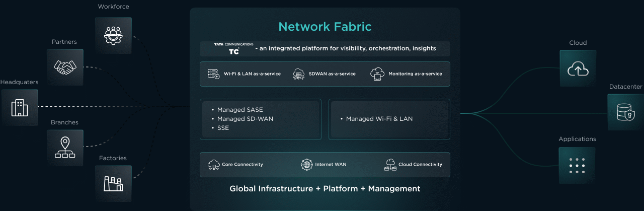Click the 'Wi-Fi & LAN as-a-service' label
This screenshot has height=211, width=644.
click(252, 74)
